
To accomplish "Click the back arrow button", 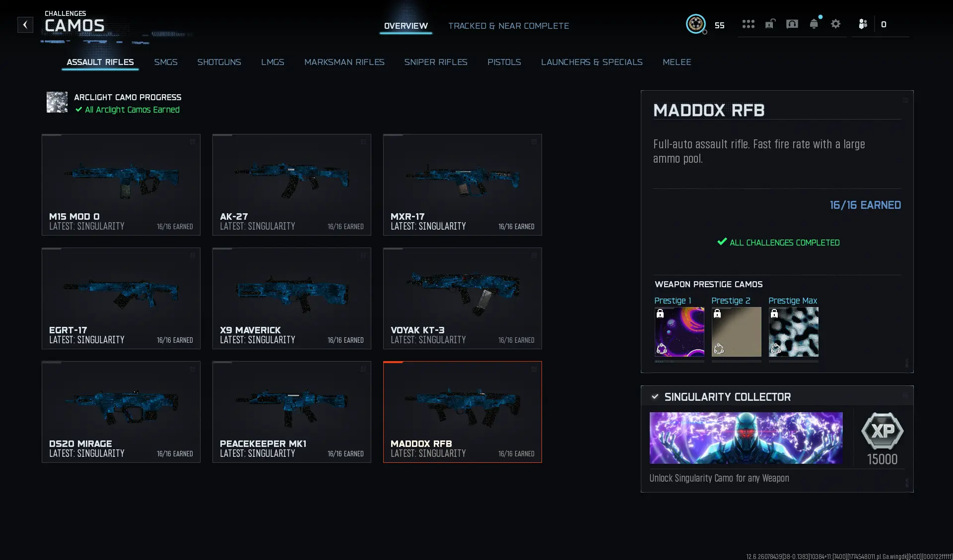I will [25, 25].
